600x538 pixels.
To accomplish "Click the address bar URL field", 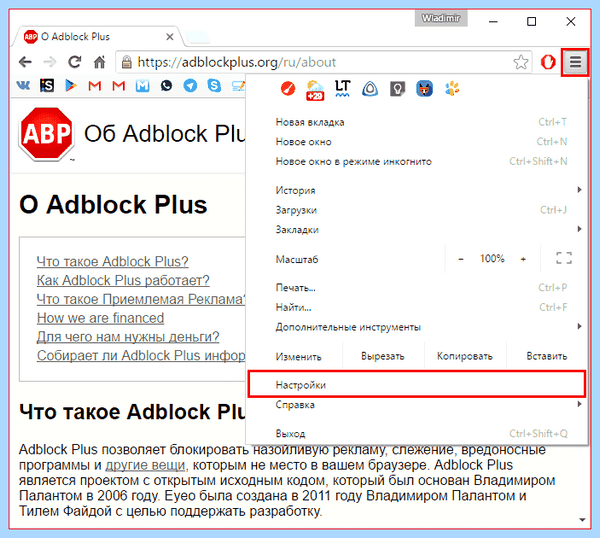I will [x=323, y=62].
